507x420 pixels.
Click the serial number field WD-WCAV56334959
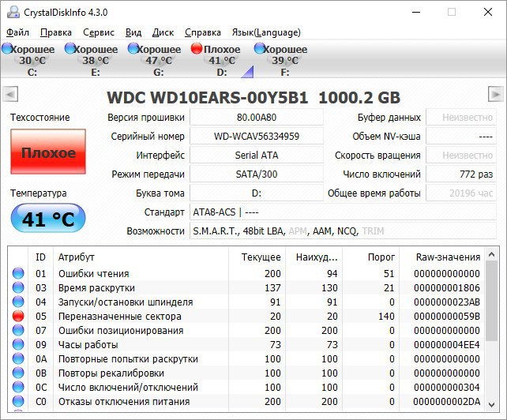[257, 136]
